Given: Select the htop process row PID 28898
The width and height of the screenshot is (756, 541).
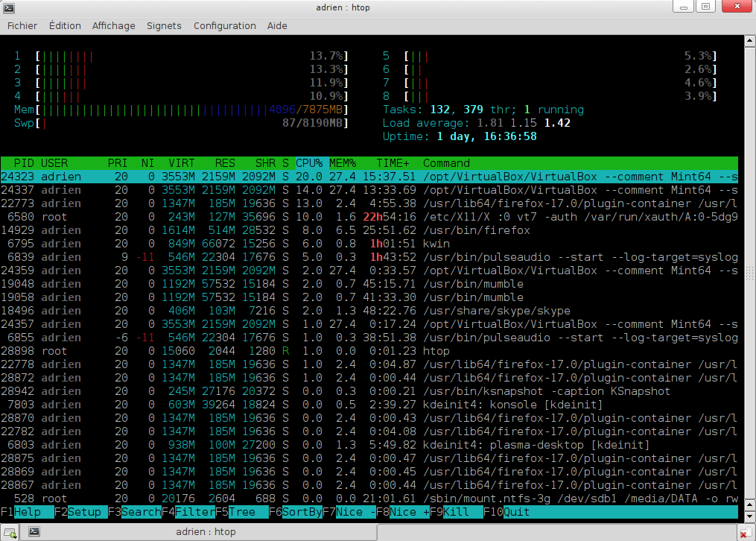Looking at the screenshot, I should (369, 351).
